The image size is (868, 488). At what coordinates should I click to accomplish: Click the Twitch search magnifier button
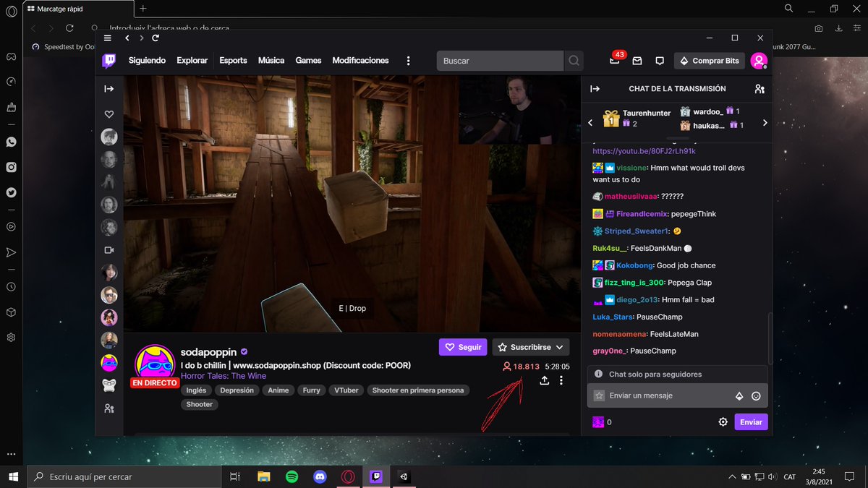(x=574, y=61)
